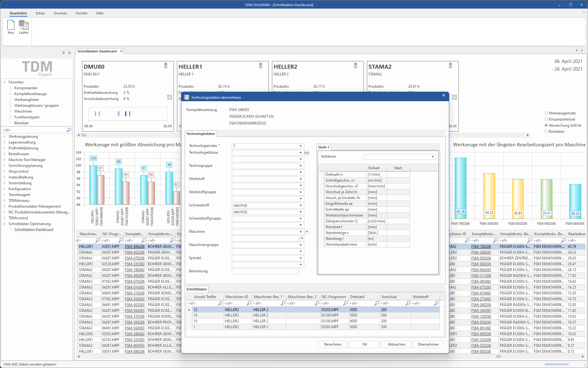Open the extra arrow button beside Maschine
588x368 pixels.
307,232
